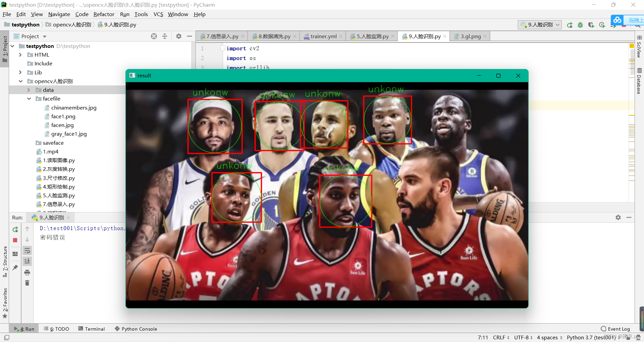
Task: Collapse all in Project panel
Action: tap(165, 36)
